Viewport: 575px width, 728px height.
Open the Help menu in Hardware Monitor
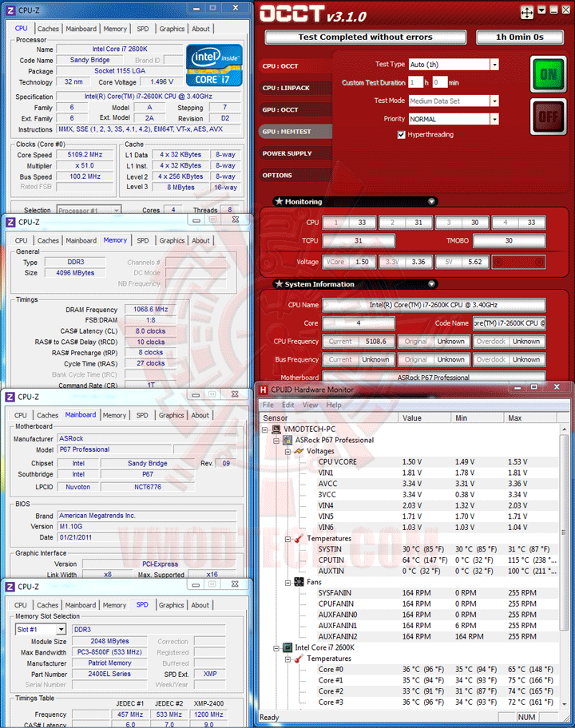pos(334,405)
